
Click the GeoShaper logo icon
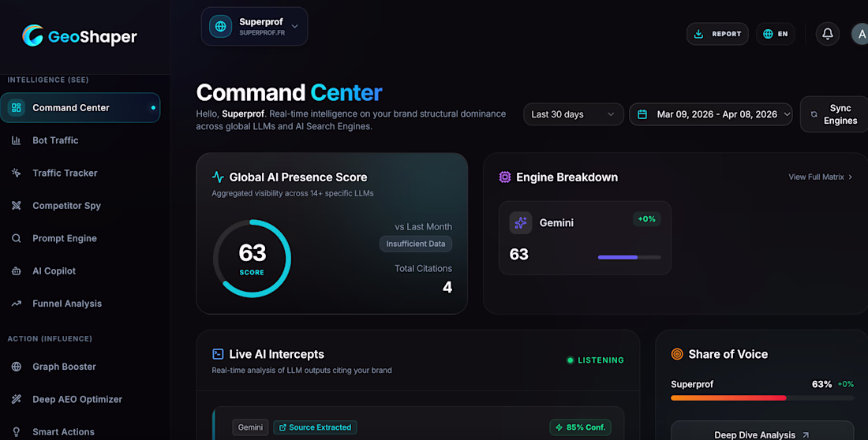[33, 35]
